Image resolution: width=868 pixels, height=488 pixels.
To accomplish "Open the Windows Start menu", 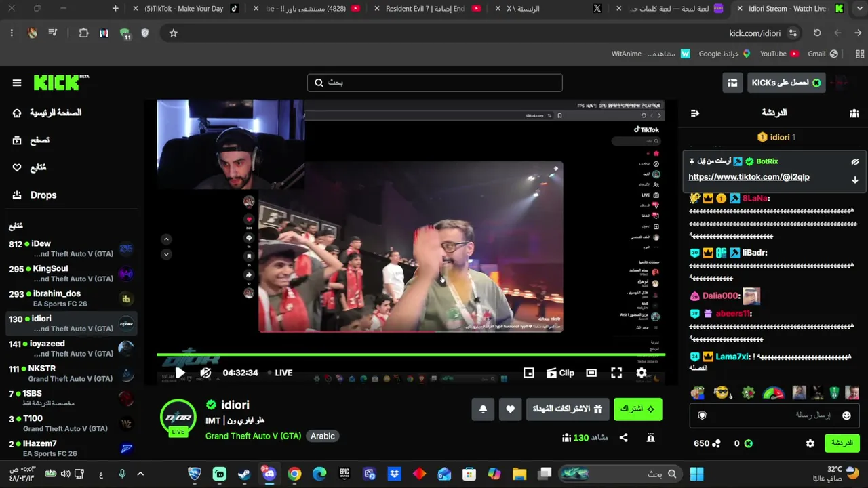I will (696, 474).
